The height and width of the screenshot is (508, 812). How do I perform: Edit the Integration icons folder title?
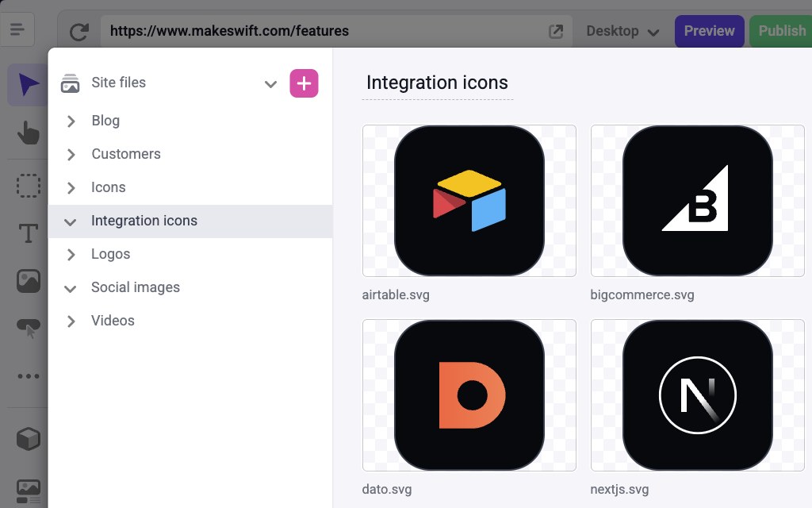[437, 83]
